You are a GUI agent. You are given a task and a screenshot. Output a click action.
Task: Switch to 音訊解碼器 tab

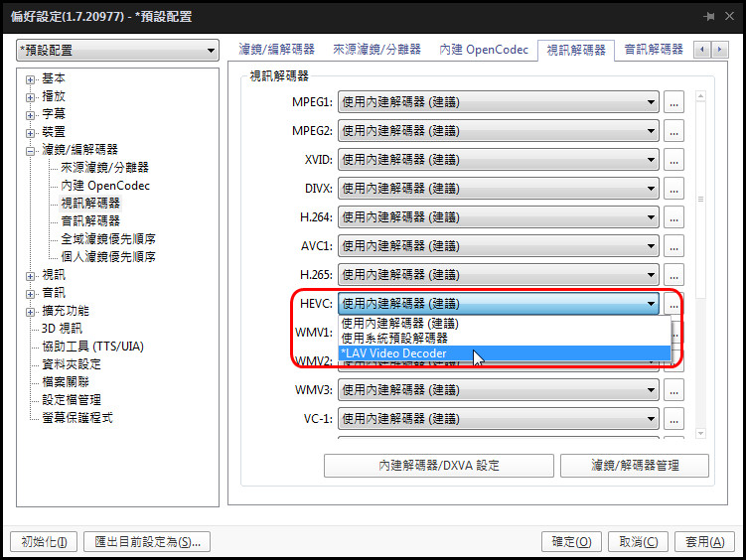[x=654, y=50]
